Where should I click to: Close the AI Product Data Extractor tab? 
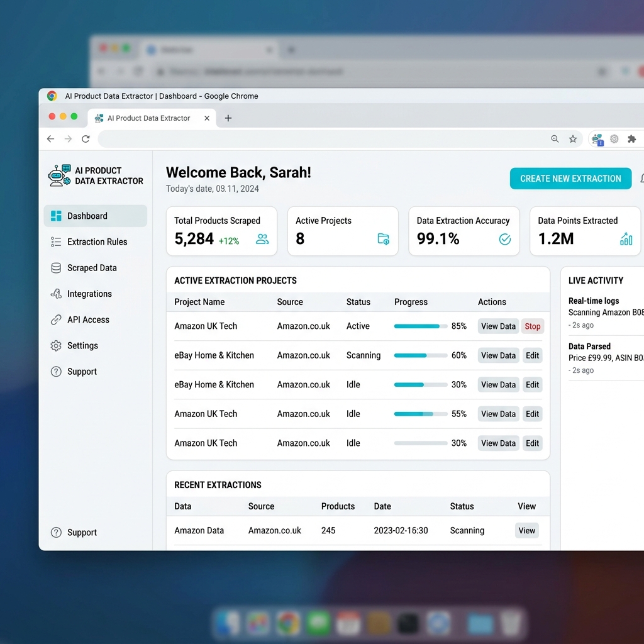click(207, 118)
